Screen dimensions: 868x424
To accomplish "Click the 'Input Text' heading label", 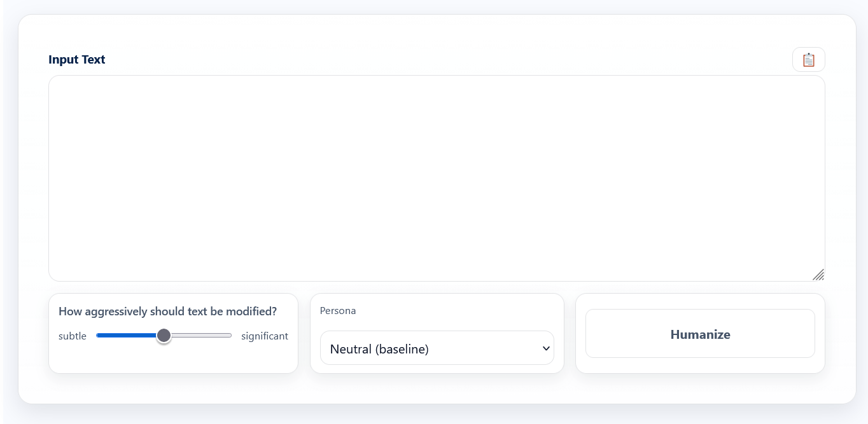I will point(77,60).
